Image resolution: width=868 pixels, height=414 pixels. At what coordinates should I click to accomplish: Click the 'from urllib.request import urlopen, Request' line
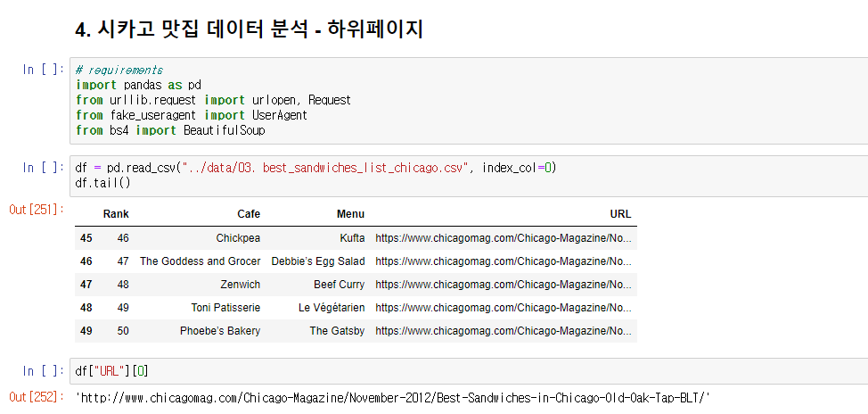click(x=213, y=100)
